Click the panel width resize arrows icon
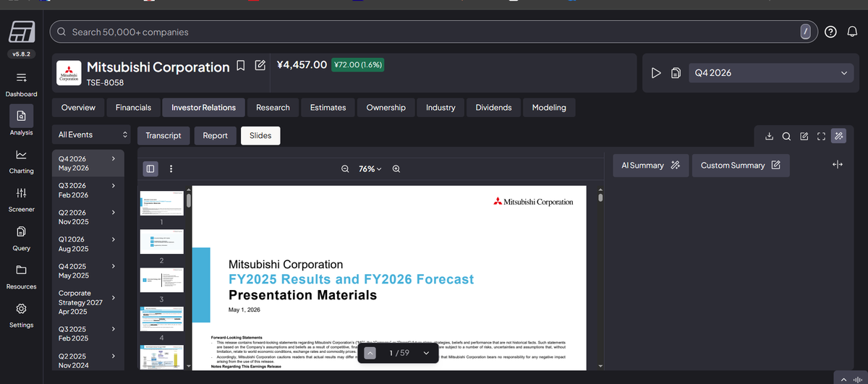This screenshot has width=868, height=384. 838,165
